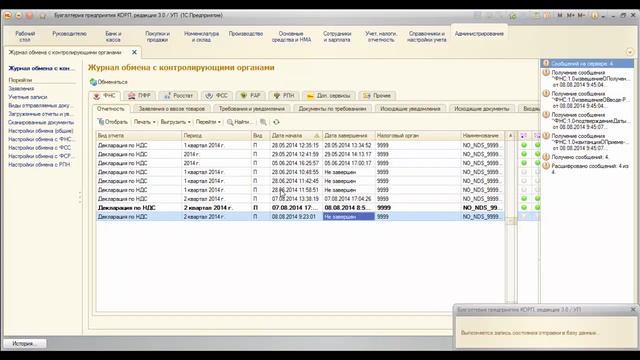Open the Учет, налоги, отчетность section
Screen dimensions: 640x360
381,37
